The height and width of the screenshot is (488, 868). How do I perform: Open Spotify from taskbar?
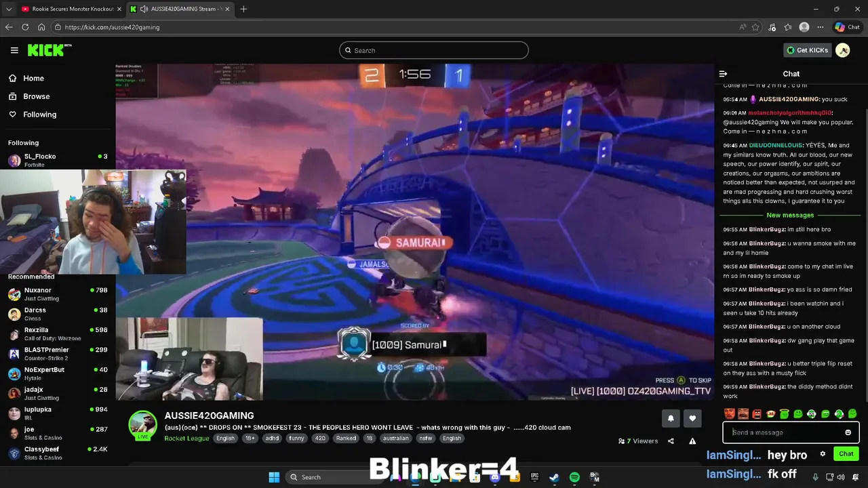[574, 477]
